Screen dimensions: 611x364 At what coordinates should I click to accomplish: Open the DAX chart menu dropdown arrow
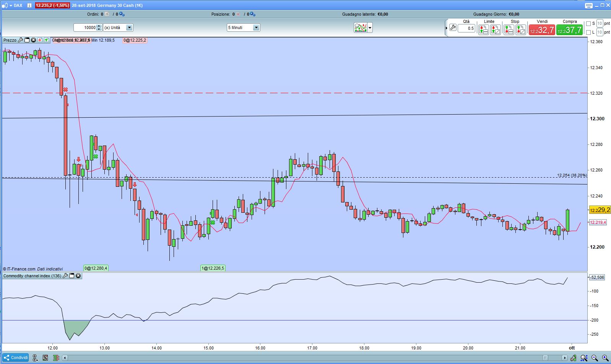[11, 5]
